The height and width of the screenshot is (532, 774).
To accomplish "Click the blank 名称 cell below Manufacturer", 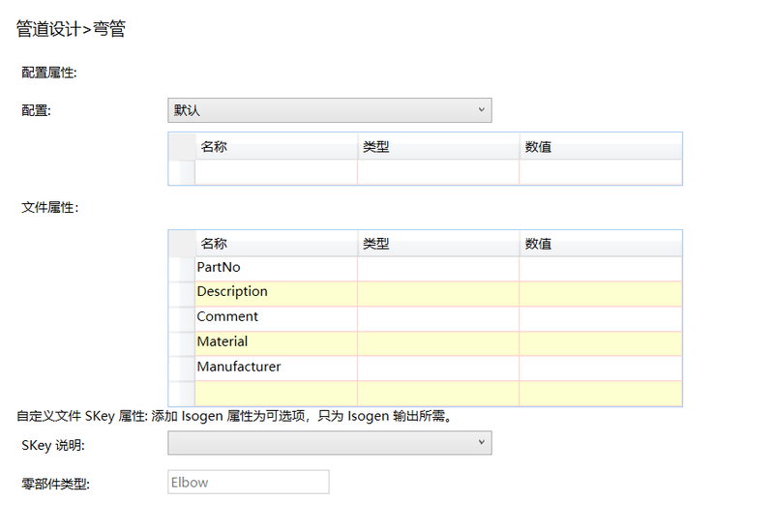I will tap(276, 394).
